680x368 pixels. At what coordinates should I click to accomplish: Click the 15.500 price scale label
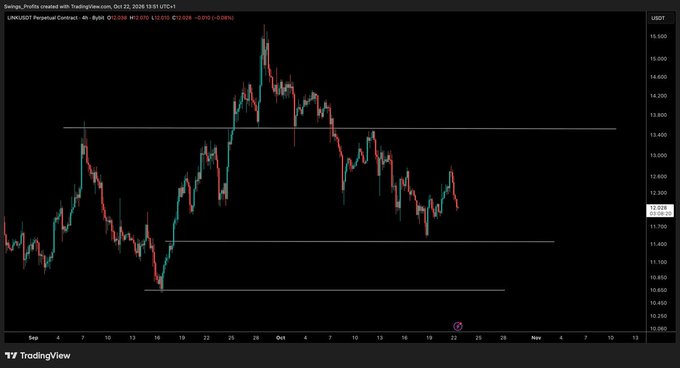click(658, 37)
